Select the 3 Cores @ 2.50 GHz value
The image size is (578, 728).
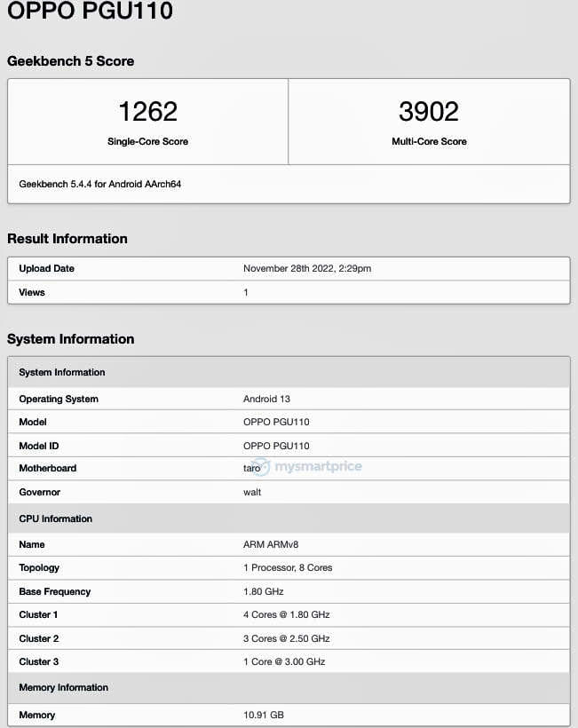287,639
